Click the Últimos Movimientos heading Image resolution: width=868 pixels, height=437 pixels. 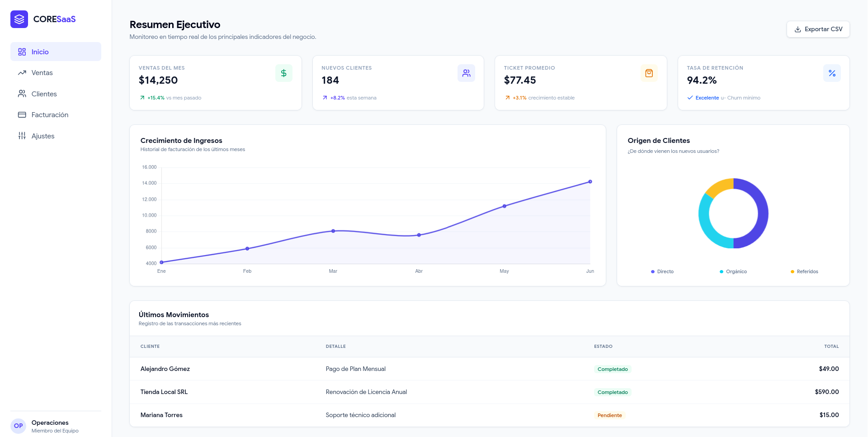(x=174, y=315)
